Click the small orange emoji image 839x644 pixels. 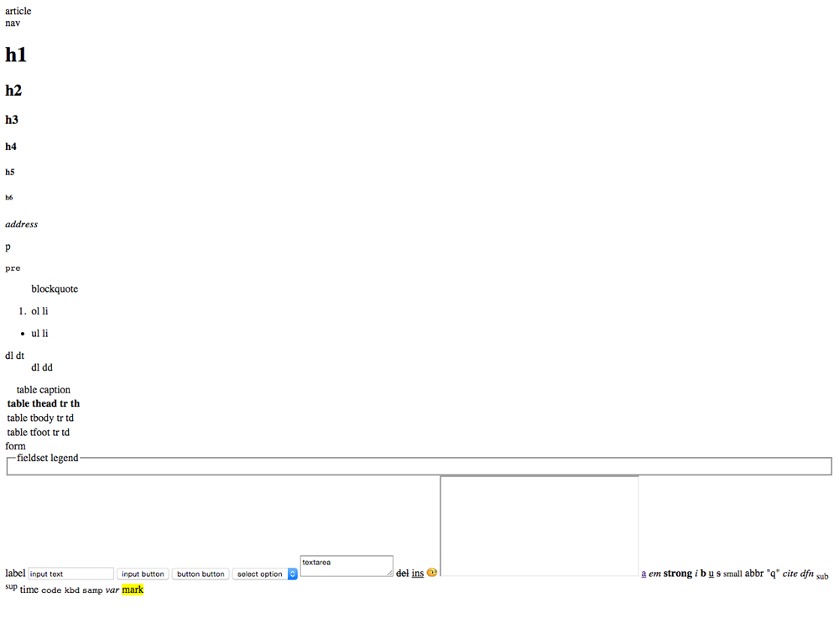pyautogui.click(x=432, y=573)
